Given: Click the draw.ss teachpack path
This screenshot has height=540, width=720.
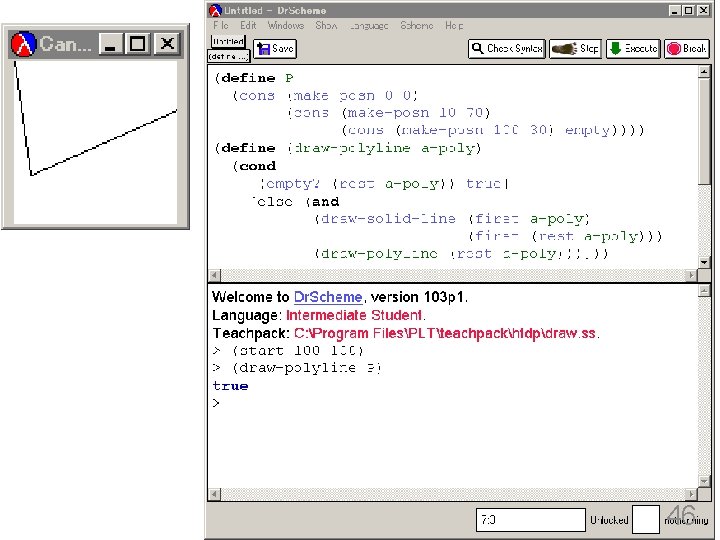Looking at the screenshot, I should [444, 333].
